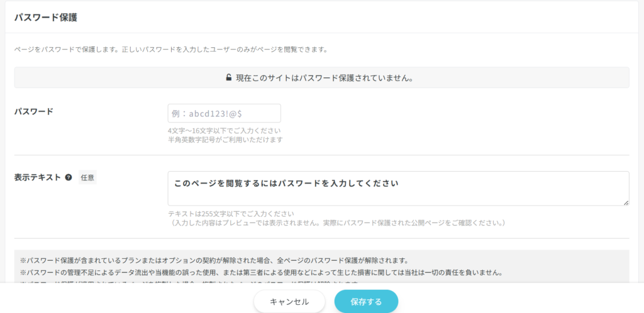Click the first note about プランまたはオプション cancellation

(214, 260)
